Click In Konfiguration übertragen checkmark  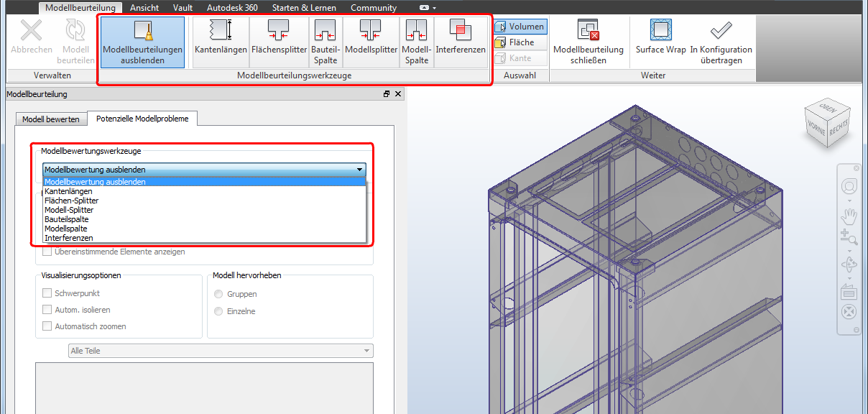tap(721, 30)
